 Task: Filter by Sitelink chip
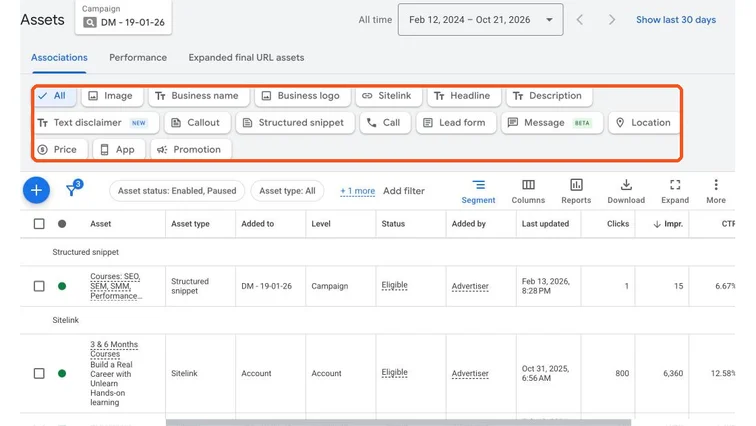tap(389, 96)
